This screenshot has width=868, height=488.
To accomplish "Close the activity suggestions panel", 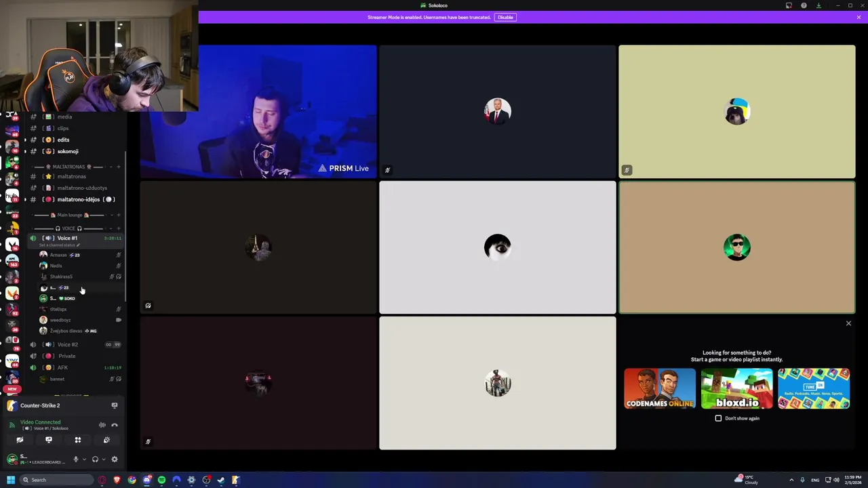I will point(848,323).
